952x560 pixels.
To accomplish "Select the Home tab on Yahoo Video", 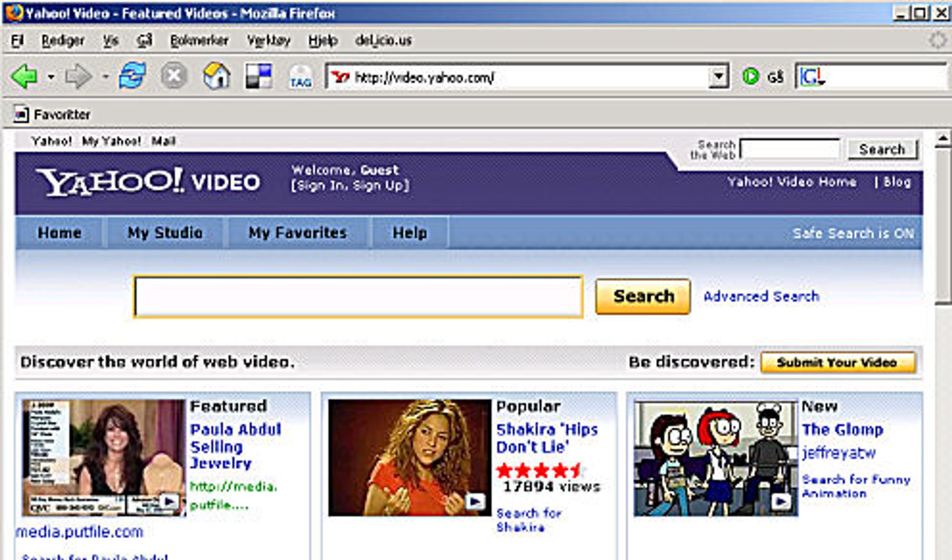I will [59, 233].
